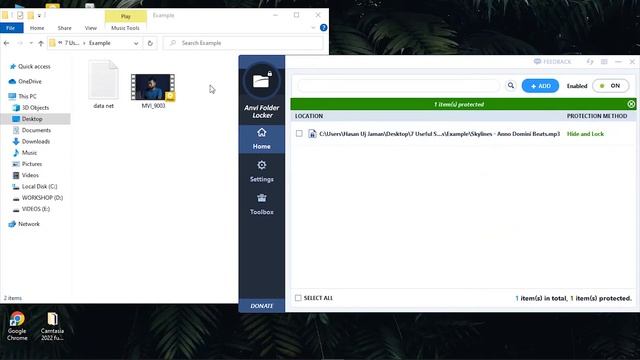Click the Anvi Folder Locker logo icon
This screenshot has width=640, height=360.
(x=262, y=81)
